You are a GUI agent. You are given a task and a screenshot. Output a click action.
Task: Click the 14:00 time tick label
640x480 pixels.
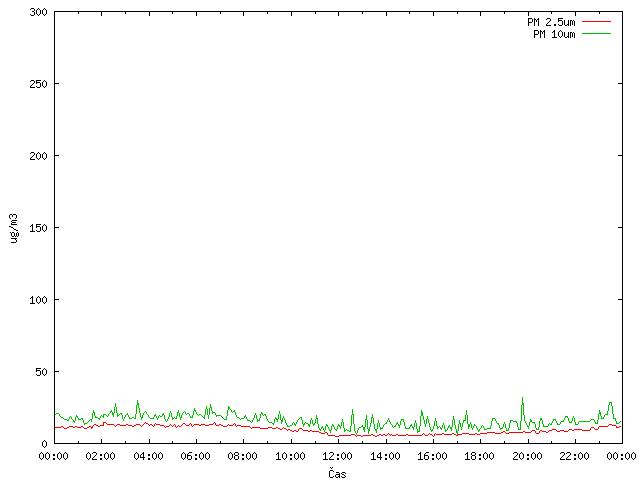385,456
